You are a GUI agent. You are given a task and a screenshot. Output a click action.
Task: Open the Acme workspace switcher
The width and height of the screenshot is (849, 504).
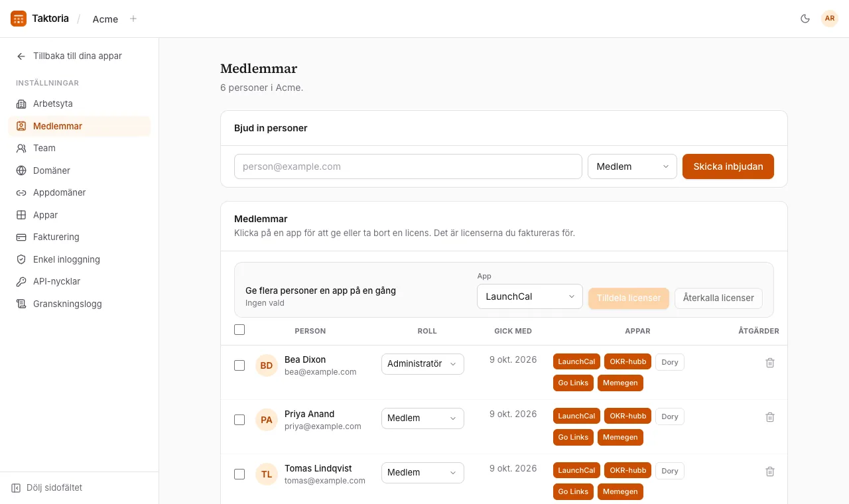(x=105, y=19)
